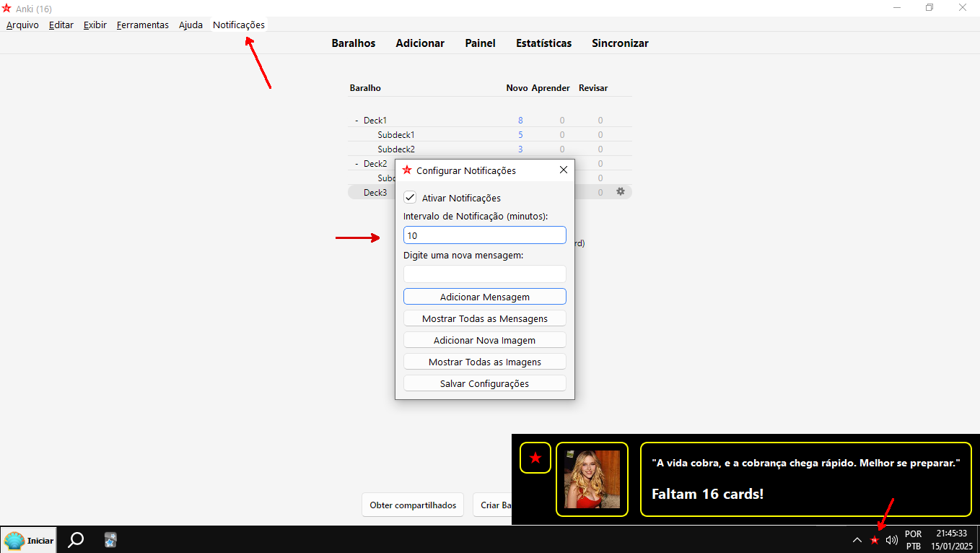Open the Ferramentas menu
980x553 pixels.
pyautogui.click(x=142, y=25)
